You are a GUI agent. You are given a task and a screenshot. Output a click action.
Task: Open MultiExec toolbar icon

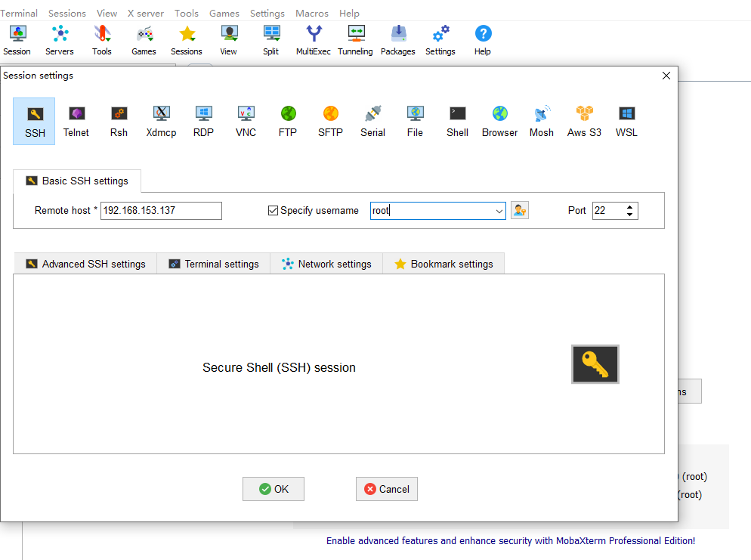point(314,40)
